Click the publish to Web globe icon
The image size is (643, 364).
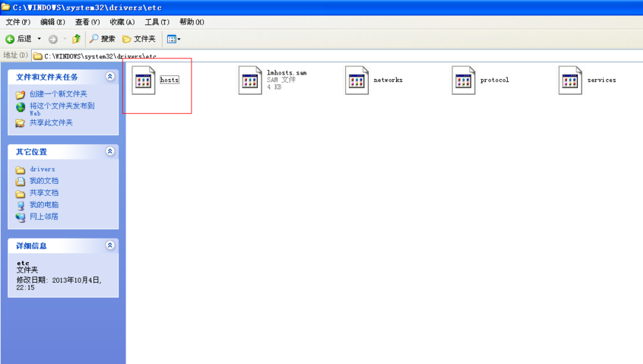(21, 107)
